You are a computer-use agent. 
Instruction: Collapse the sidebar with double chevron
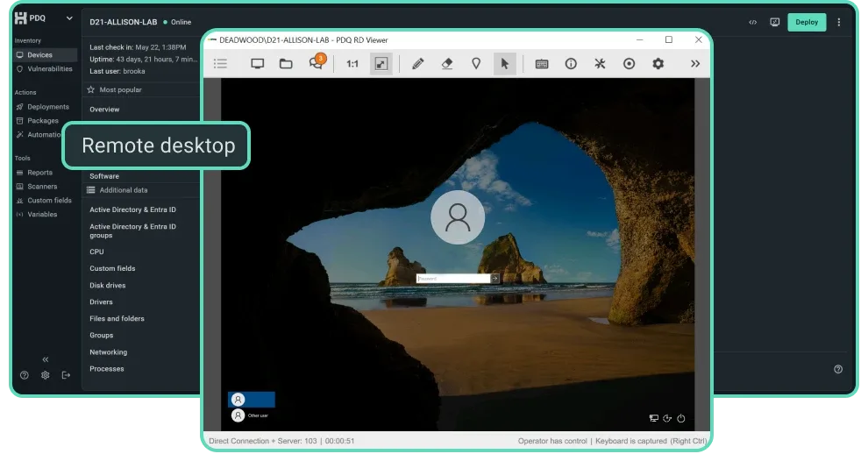(46, 359)
